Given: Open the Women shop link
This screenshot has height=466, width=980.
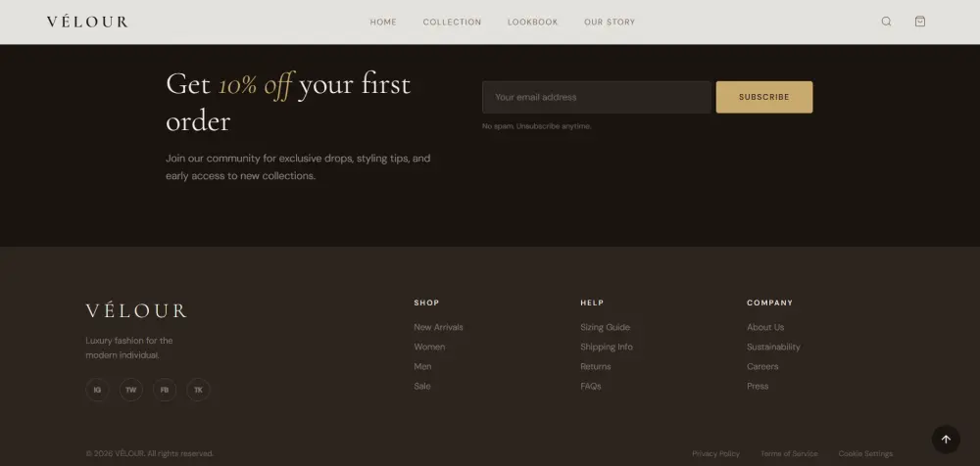Looking at the screenshot, I should [x=429, y=347].
